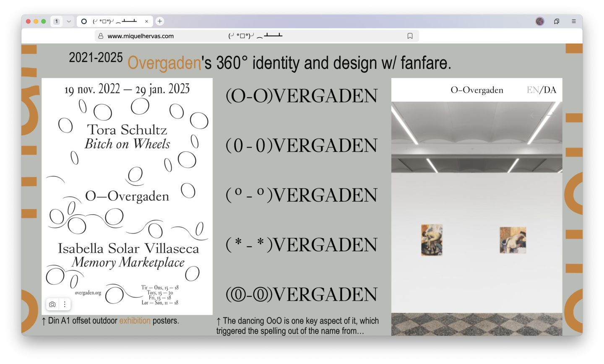
Task: Click the "Lør — Søn, 11 — 18" hours line
Action: coord(160,302)
